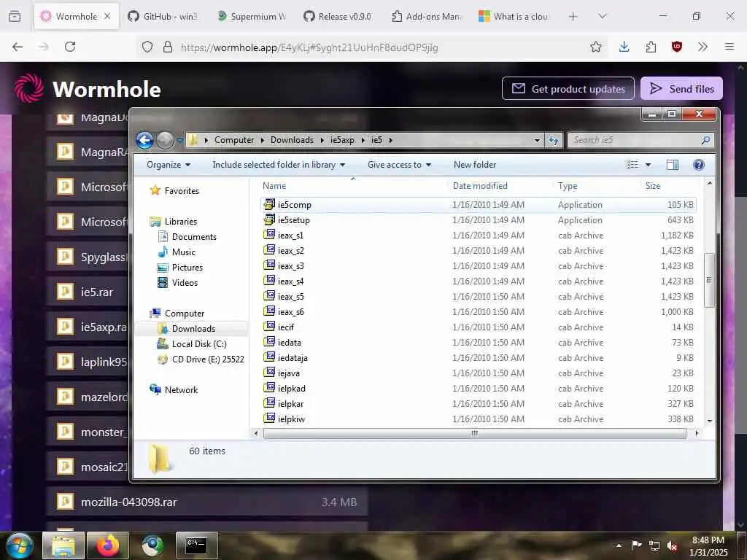Switch to the GitHub - win3 tab

tap(163, 16)
